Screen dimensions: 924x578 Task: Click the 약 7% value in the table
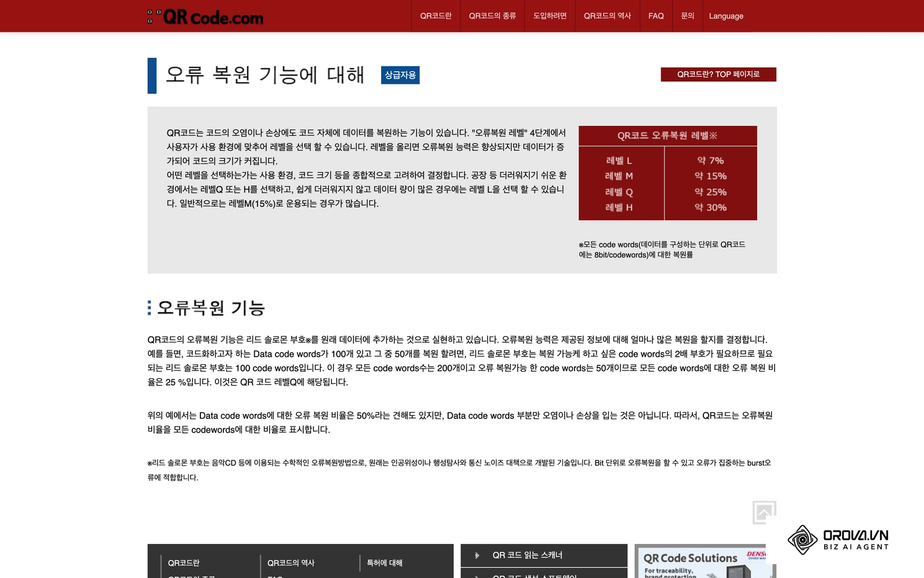pos(710,161)
